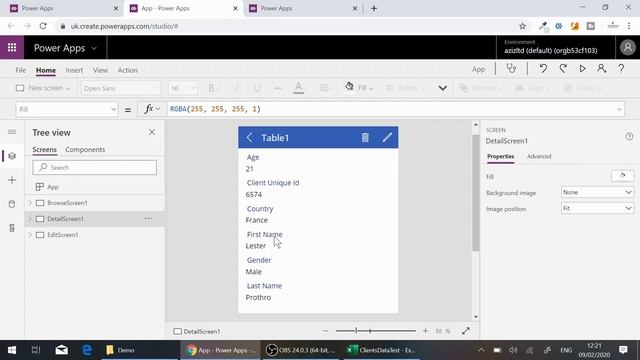Click the delete trash icon on Table1 header
This screenshot has height=360, width=640.
pyautogui.click(x=365, y=138)
